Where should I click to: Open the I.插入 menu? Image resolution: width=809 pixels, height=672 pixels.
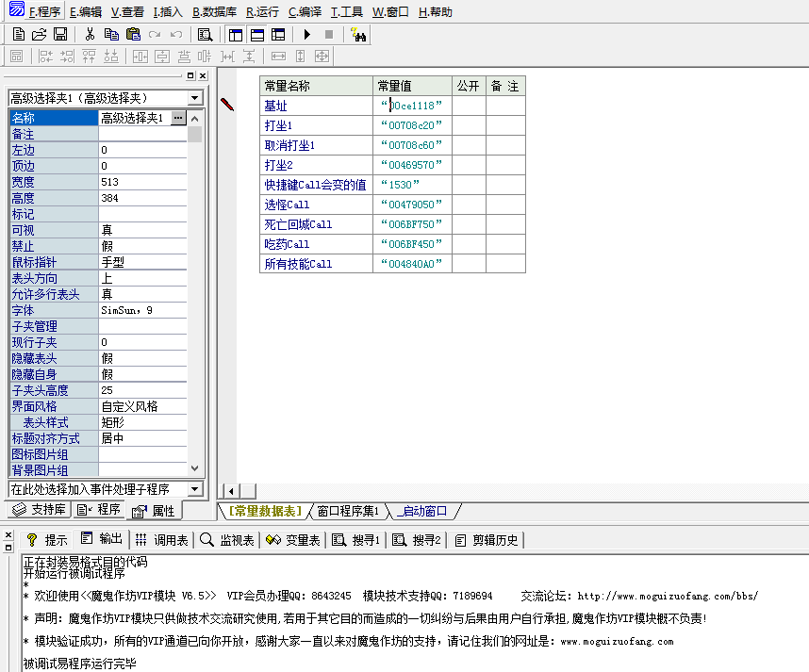168,12
